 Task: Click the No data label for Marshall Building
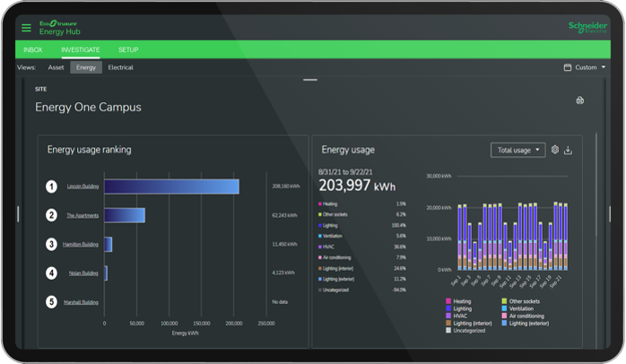(x=280, y=302)
